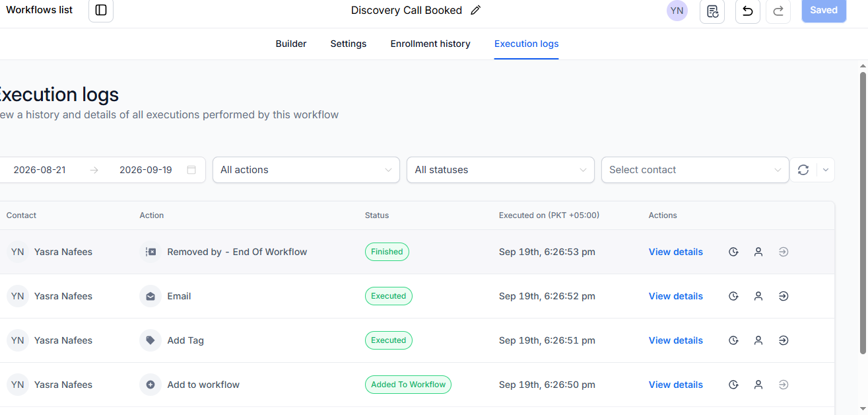Click the Executed on column header
868x415 pixels.
click(549, 215)
